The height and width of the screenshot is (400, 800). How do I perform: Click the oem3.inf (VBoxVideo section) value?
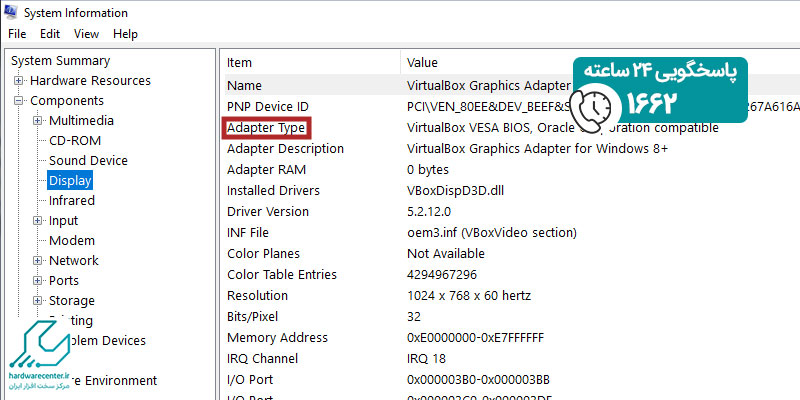coord(492,233)
